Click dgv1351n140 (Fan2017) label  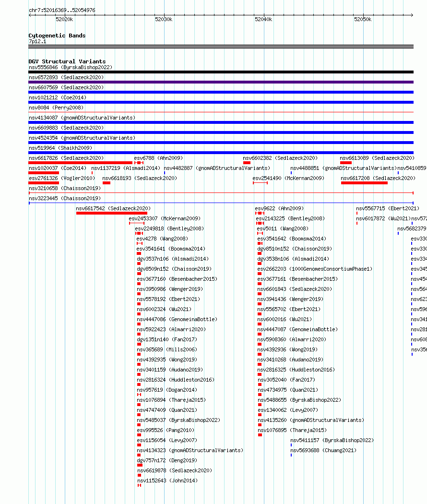click(x=167, y=339)
